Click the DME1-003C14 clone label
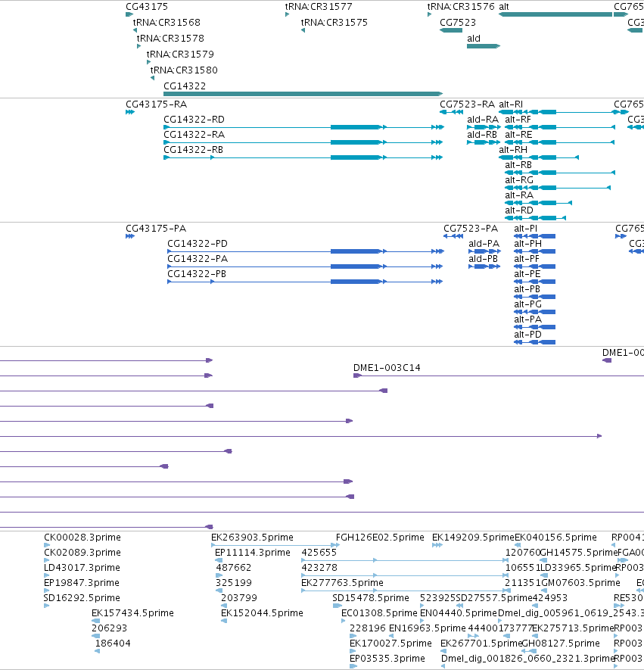Screen dimensions: 644x670 387,367
